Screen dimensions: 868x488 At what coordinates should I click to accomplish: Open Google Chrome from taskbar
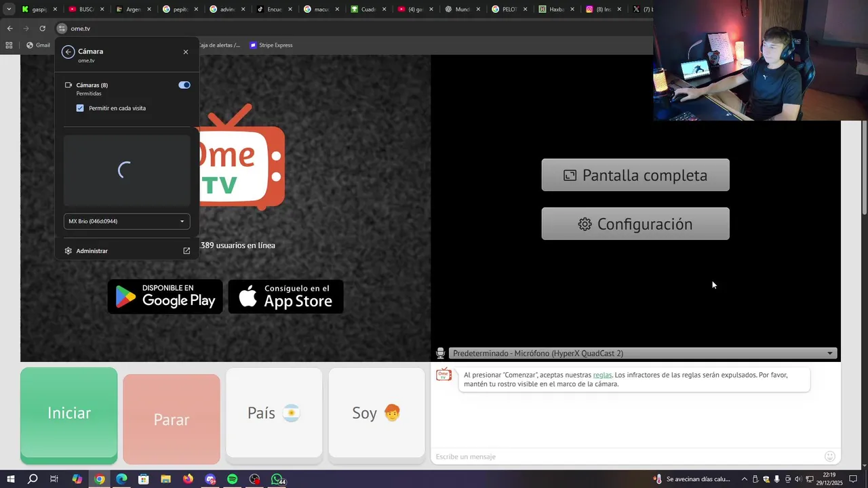click(x=100, y=479)
